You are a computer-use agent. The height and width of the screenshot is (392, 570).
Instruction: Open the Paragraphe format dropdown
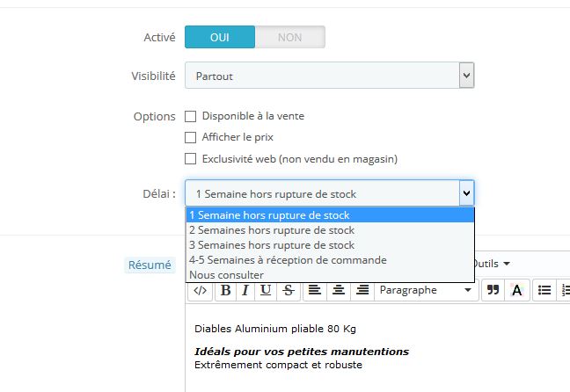(427, 290)
